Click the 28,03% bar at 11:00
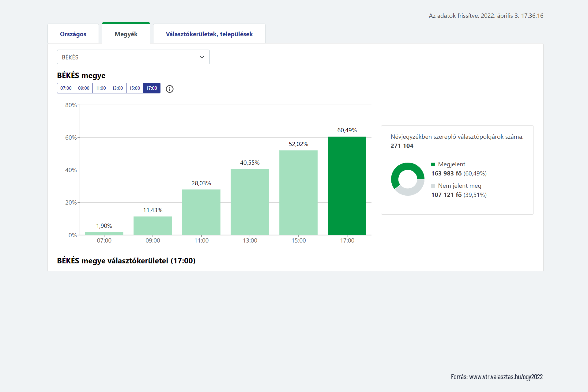Screen dimensions: 588x392 click(201, 212)
